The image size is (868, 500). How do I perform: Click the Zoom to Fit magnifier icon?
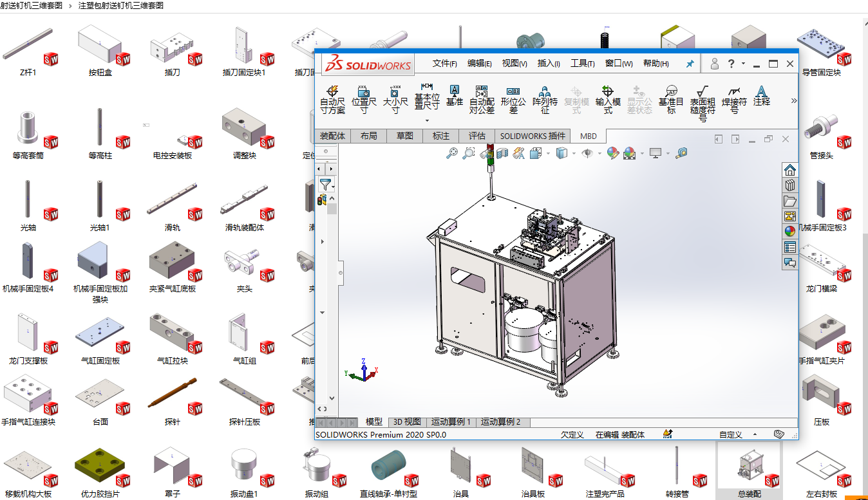pyautogui.click(x=452, y=153)
